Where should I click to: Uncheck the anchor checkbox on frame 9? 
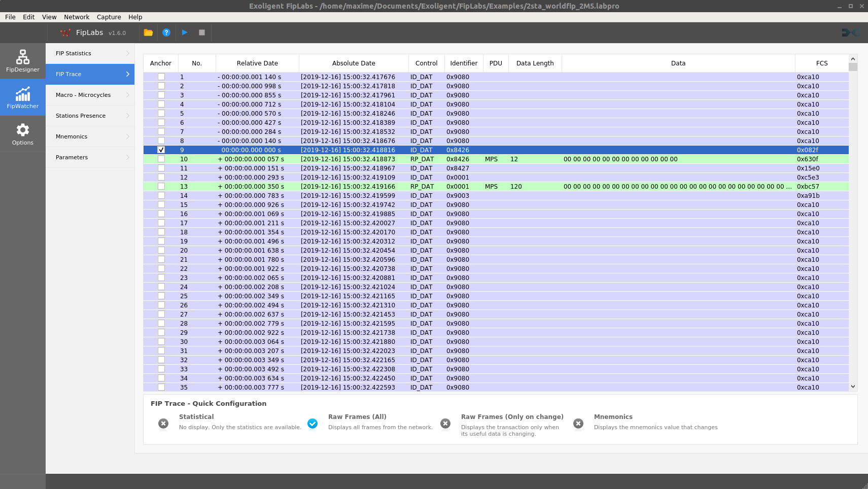click(161, 150)
